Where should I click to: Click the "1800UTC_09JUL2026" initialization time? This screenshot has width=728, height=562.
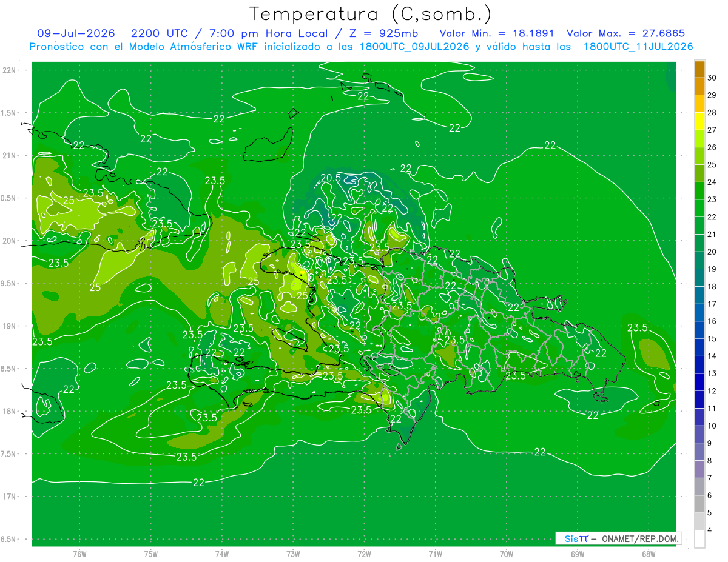413,47
